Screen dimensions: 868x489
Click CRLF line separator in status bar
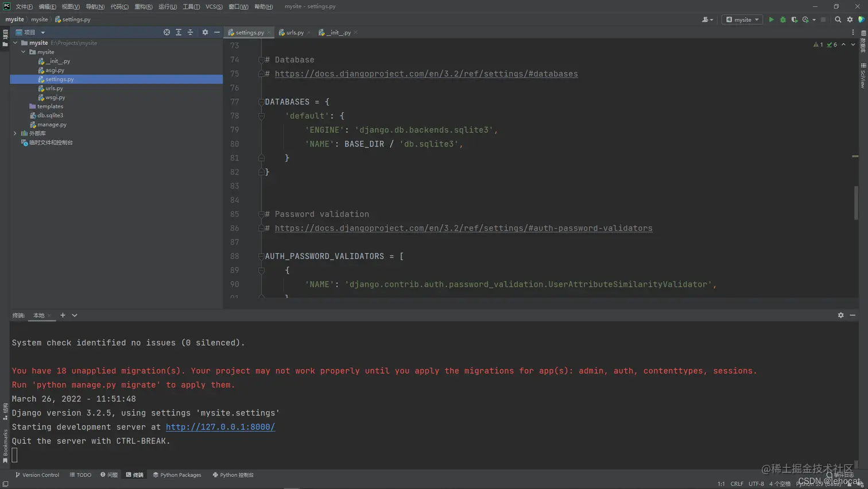click(x=737, y=484)
